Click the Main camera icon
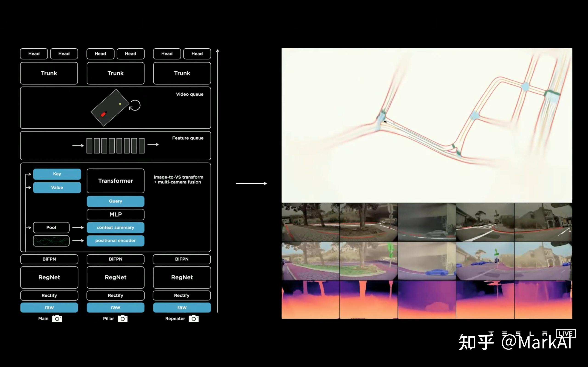588x367 pixels. [57, 319]
